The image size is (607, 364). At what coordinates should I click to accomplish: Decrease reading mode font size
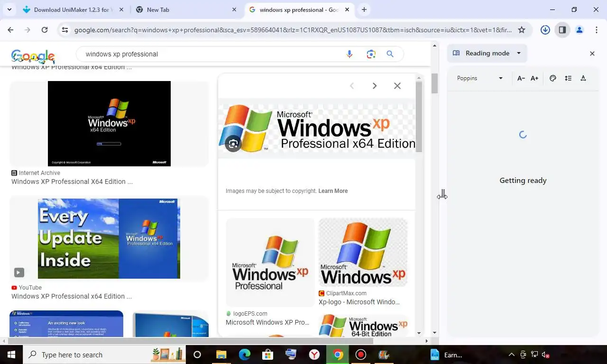[x=521, y=78]
